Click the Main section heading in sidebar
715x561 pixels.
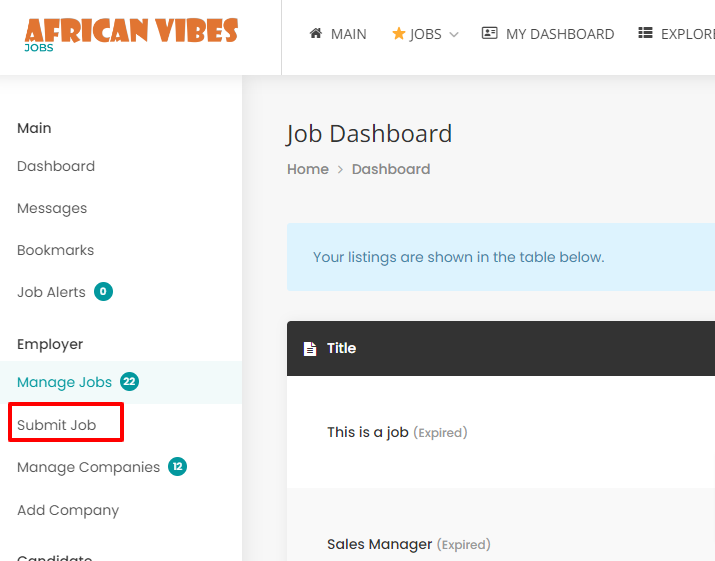point(34,128)
